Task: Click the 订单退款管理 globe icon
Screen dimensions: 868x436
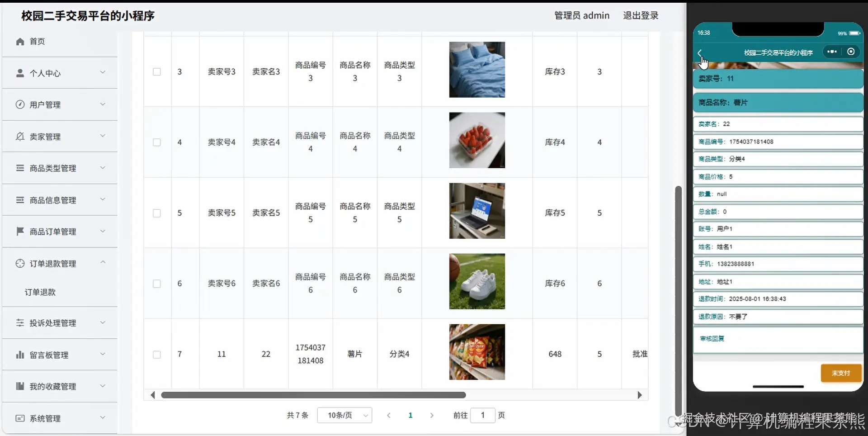Action: (20, 263)
